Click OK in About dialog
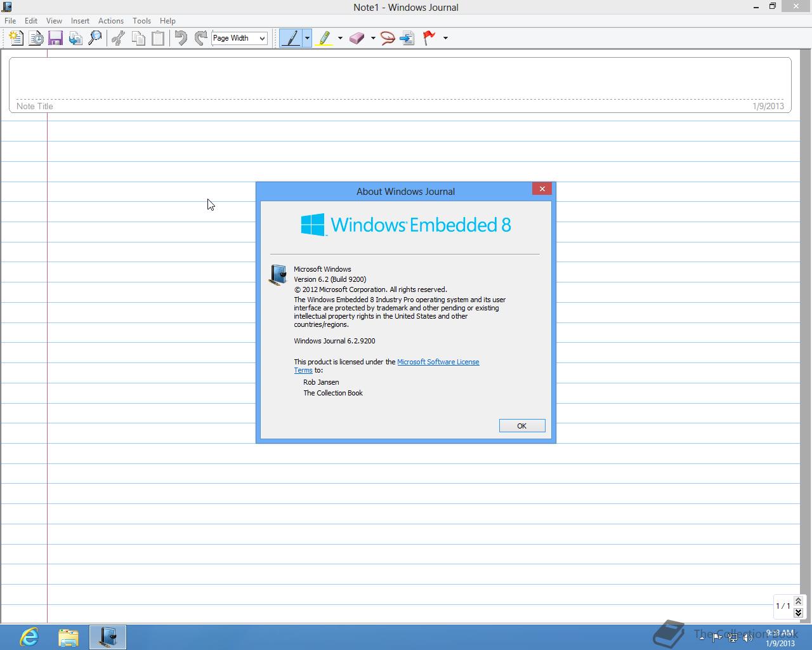 coord(522,426)
